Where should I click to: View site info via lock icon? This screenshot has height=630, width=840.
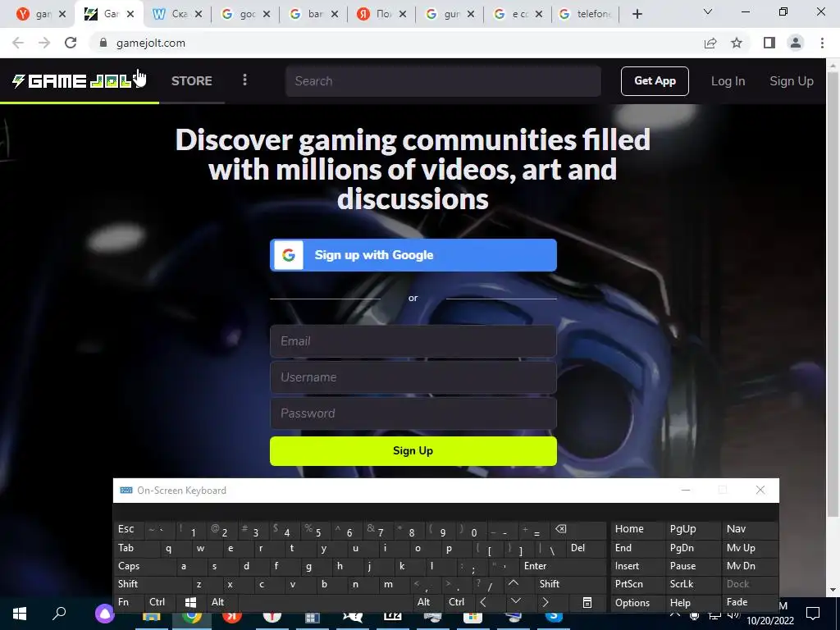coord(103,43)
